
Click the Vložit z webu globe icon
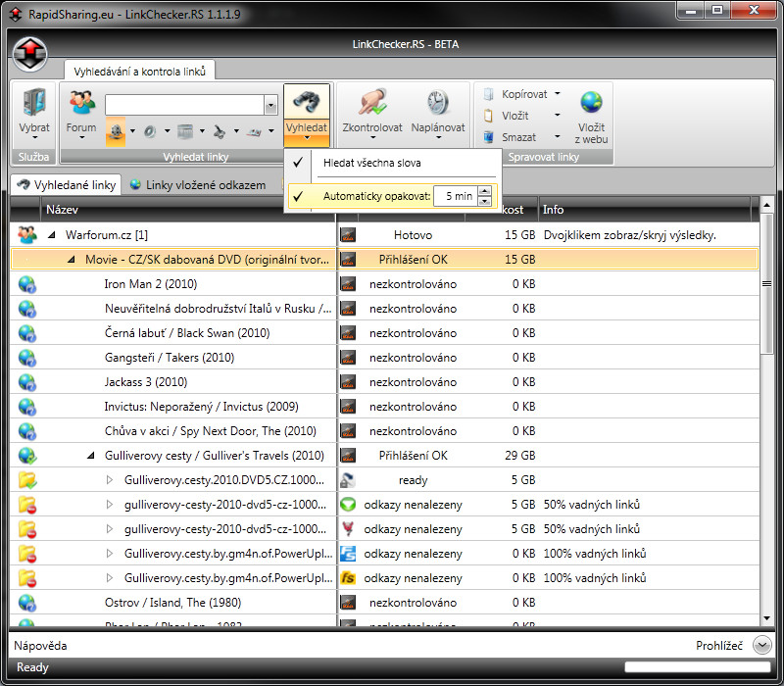click(x=592, y=102)
